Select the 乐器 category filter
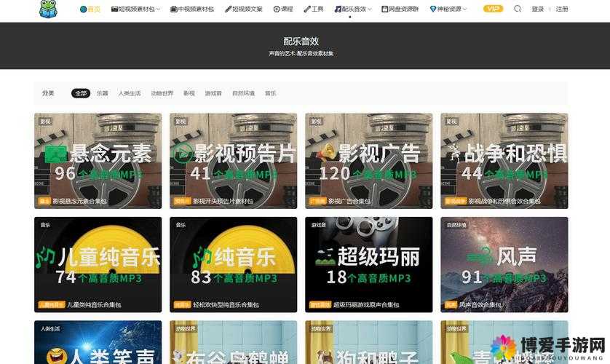Screen dimensions: 610x364 pyautogui.click(x=103, y=93)
